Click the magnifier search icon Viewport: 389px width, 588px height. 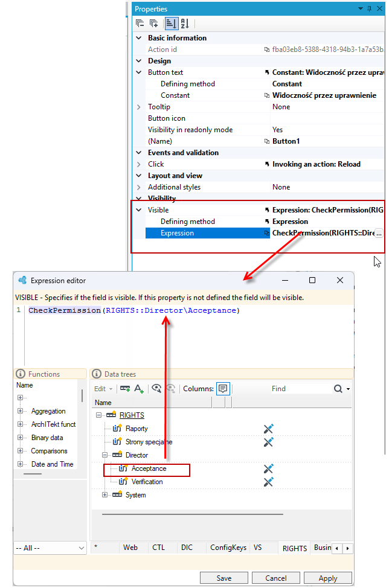coord(338,389)
